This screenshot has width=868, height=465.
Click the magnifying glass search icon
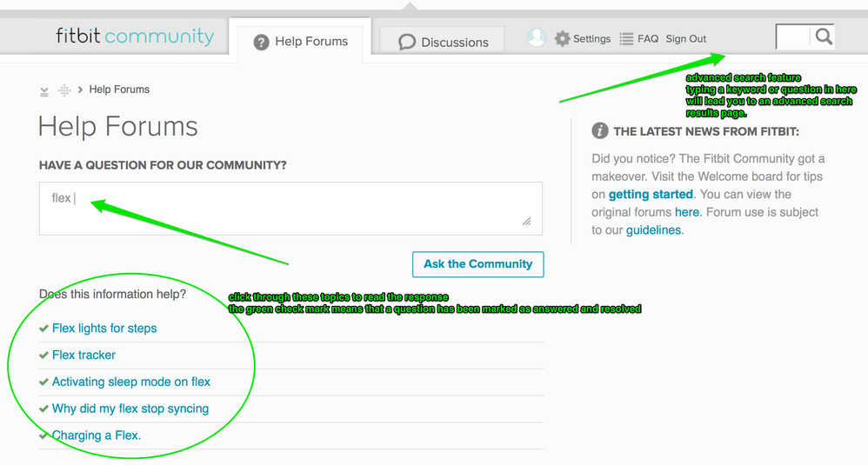[x=824, y=37]
